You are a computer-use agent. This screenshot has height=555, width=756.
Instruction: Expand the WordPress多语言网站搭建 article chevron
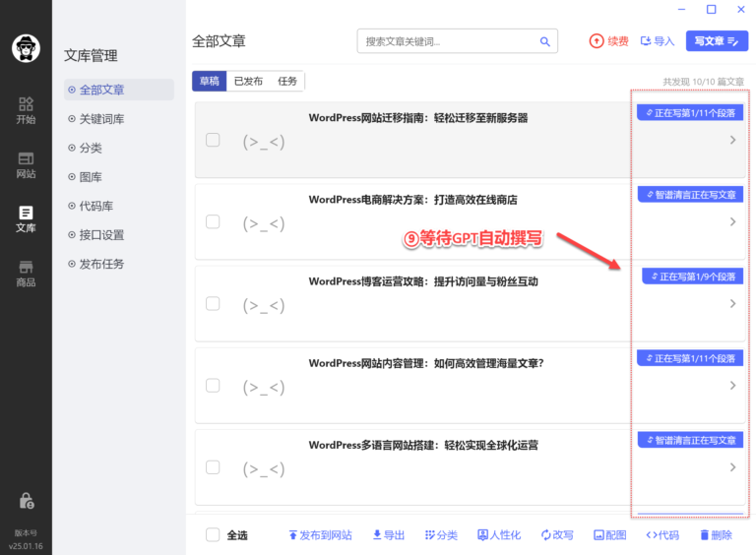tap(732, 467)
